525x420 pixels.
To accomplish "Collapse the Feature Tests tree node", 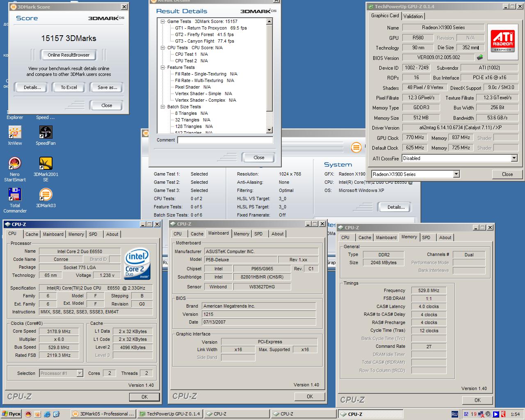I will (x=163, y=67).
